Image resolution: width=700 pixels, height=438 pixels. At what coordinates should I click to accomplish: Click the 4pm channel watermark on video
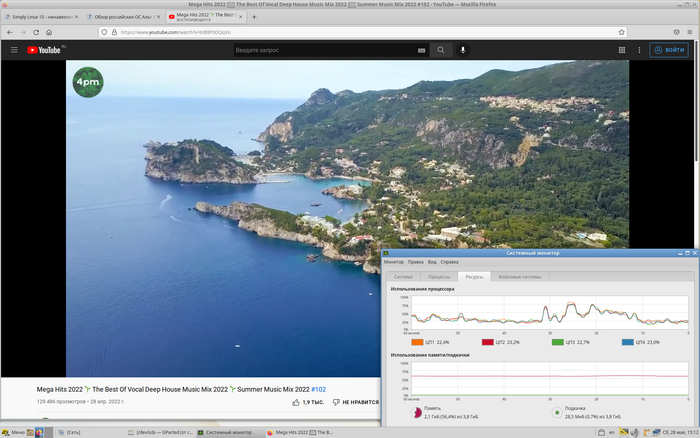pos(88,82)
